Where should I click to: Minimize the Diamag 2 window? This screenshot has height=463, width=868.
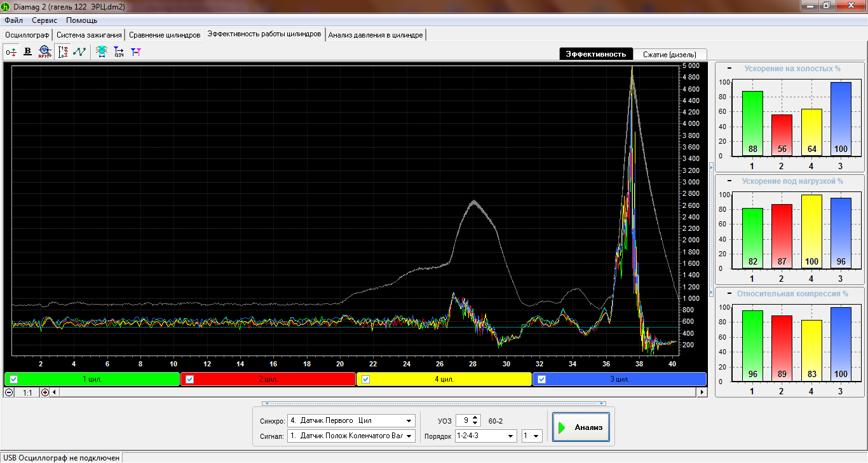[x=810, y=5]
